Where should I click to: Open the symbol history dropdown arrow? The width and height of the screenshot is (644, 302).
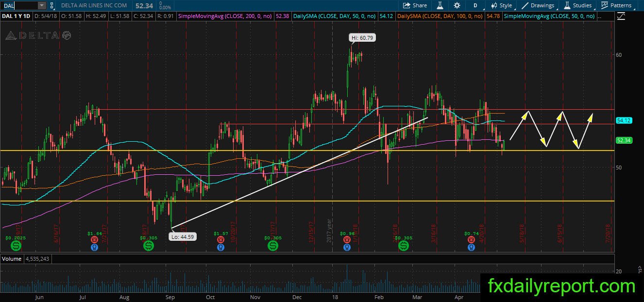(x=42, y=5)
